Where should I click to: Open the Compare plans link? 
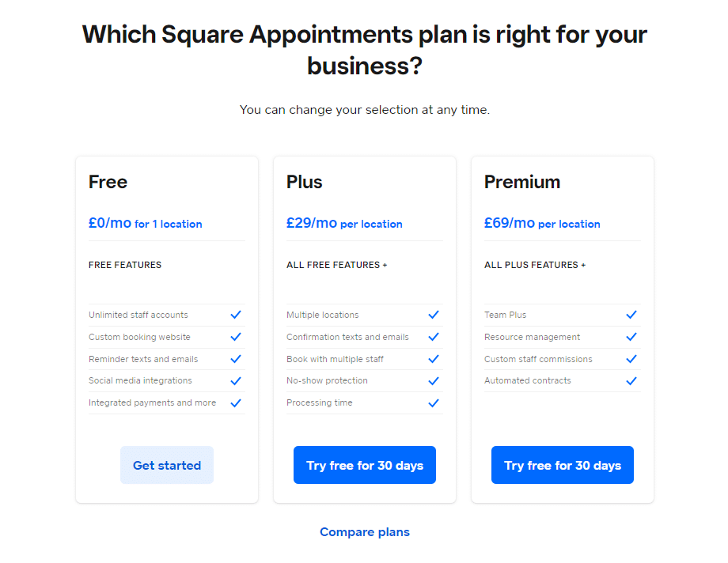[365, 532]
